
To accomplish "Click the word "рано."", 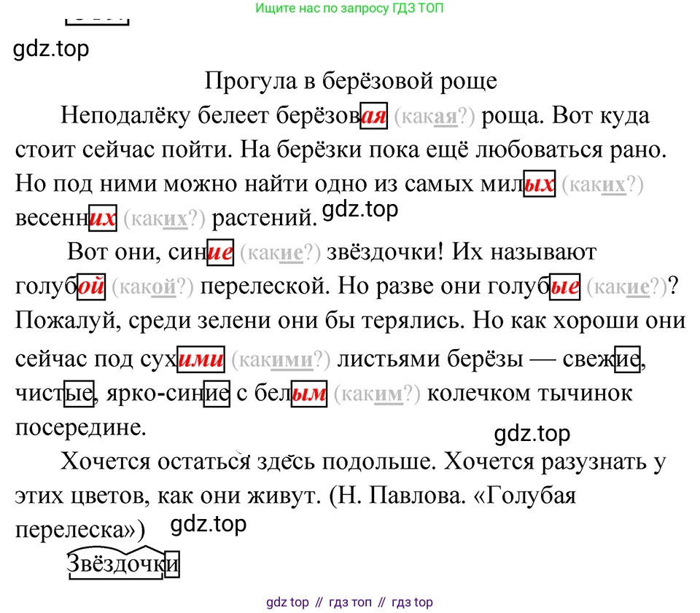I will click(x=639, y=150).
